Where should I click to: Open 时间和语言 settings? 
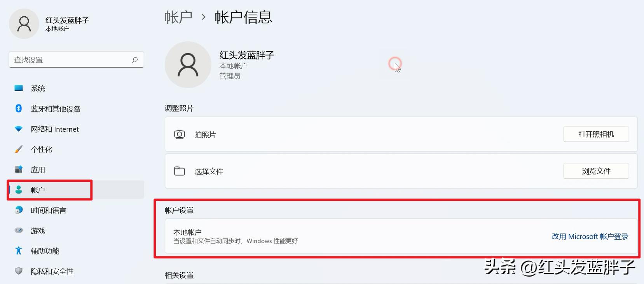pos(18,210)
